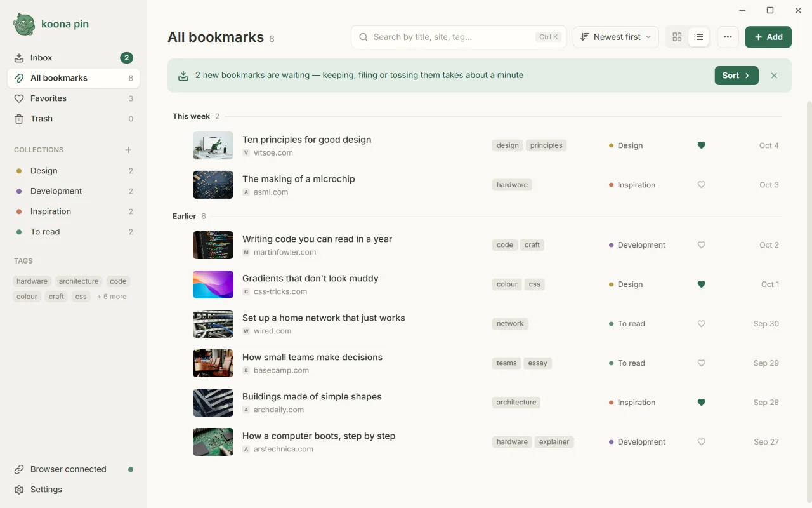Viewport: 812px width, 508px height.
Task: Open Settings
Action: point(74,490)
